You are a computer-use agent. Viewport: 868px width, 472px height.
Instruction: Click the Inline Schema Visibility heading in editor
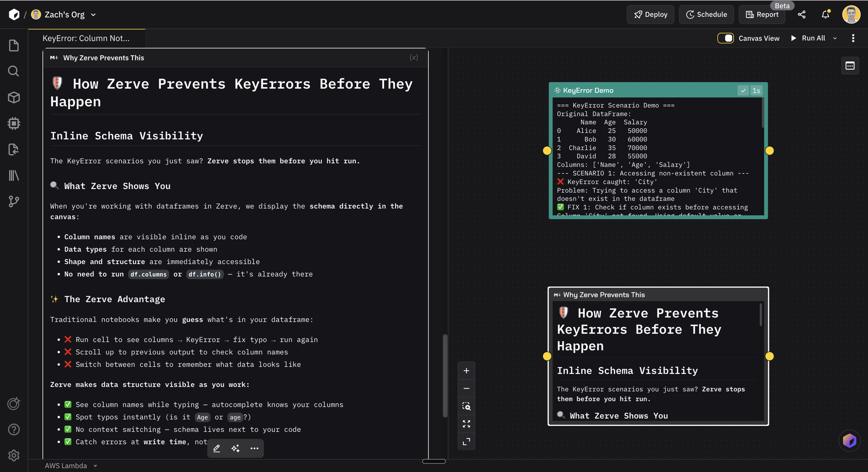[127, 136]
